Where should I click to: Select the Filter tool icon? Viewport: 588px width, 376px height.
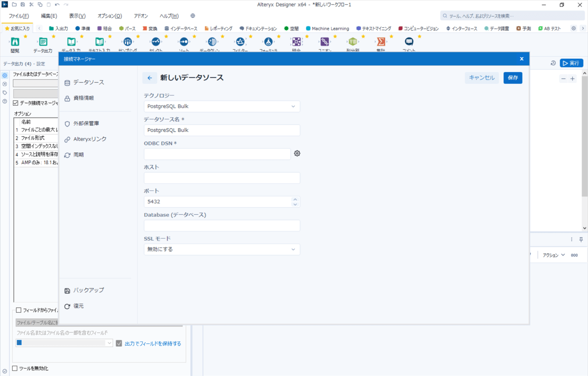240,42
